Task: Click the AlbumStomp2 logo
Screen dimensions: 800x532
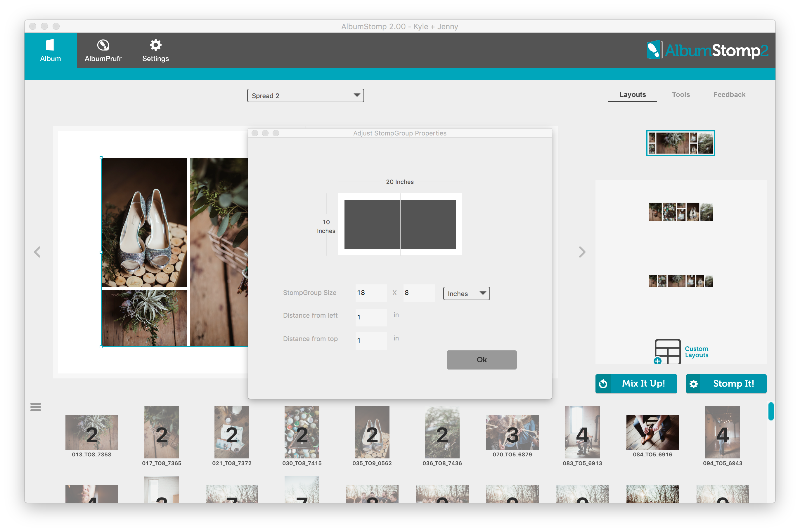Action: 707,50
